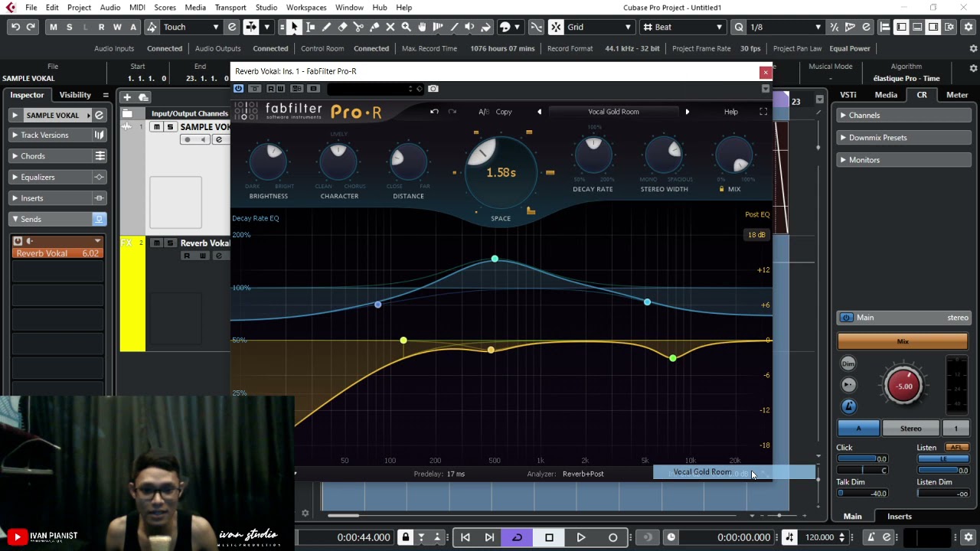The width and height of the screenshot is (980, 551).
Task: Open the Transport menu
Action: coord(230,8)
